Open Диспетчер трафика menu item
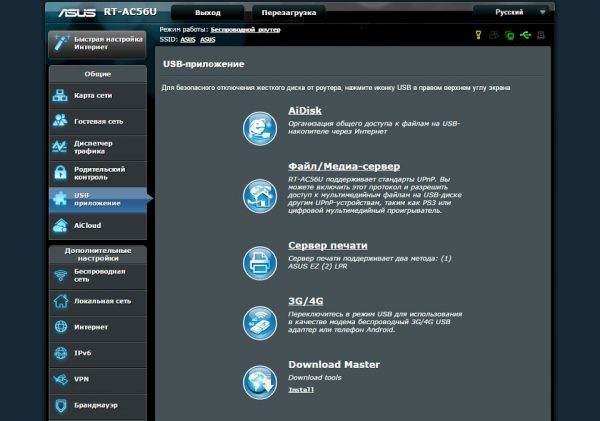 click(x=98, y=147)
